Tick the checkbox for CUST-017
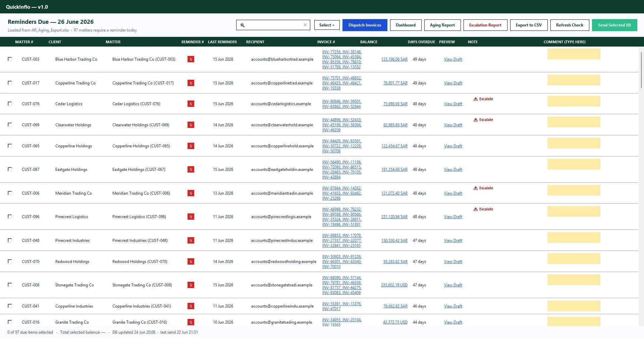The width and height of the screenshot is (644, 338). [x=10, y=83]
